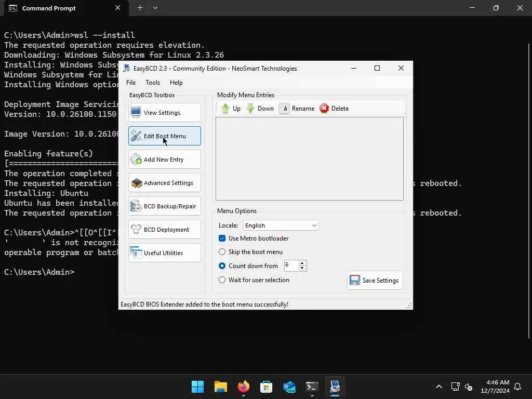Open Useful Utilities
Image resolution: width=532 pixels, height=399 pixels.
coord(165,253)
